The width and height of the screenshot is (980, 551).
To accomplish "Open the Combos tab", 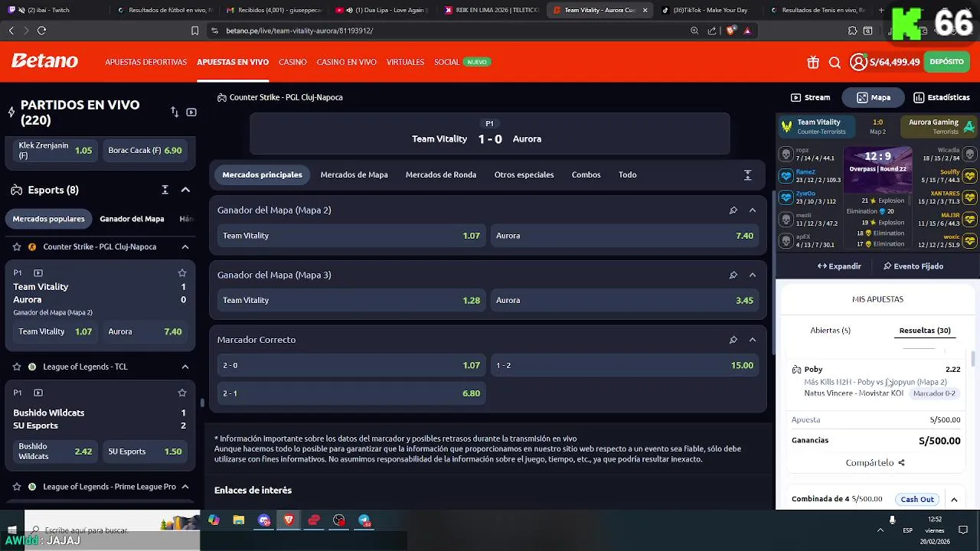I will (x=586, y=174).
